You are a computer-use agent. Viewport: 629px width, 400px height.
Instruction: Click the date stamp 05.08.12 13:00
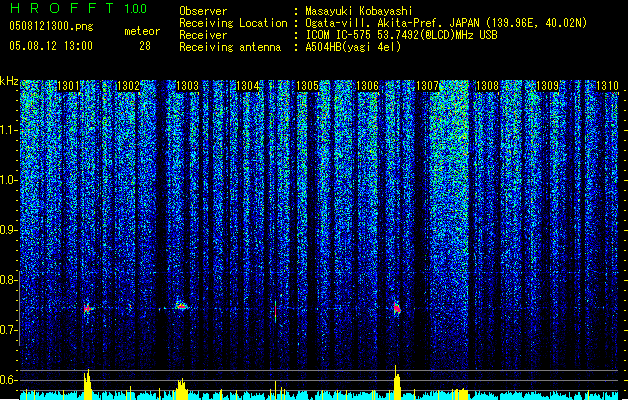51,46
